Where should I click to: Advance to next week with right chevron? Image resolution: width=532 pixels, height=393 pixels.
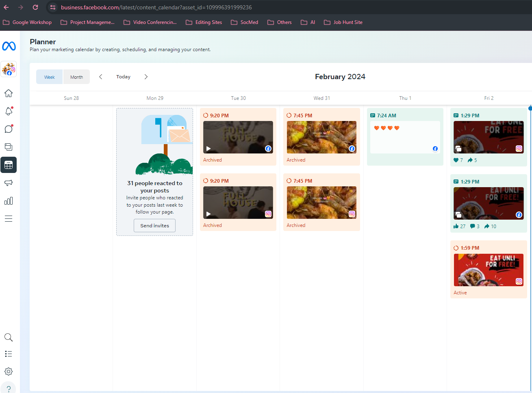tap(146, 77)
